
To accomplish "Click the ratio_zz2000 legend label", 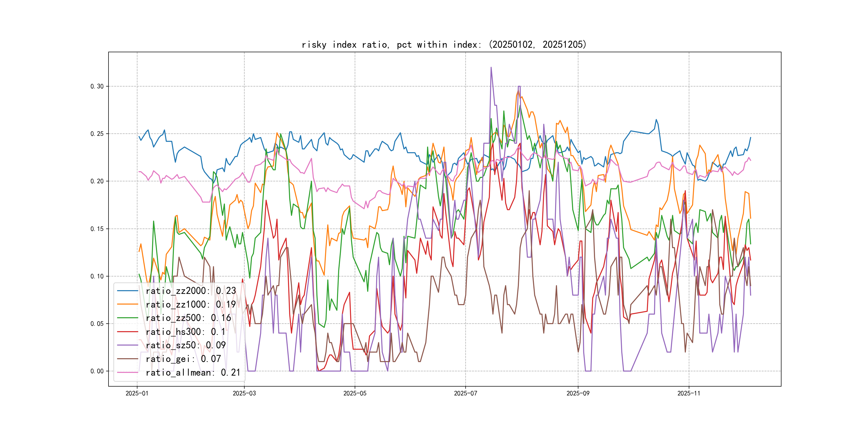I will [x=191, y=291].
